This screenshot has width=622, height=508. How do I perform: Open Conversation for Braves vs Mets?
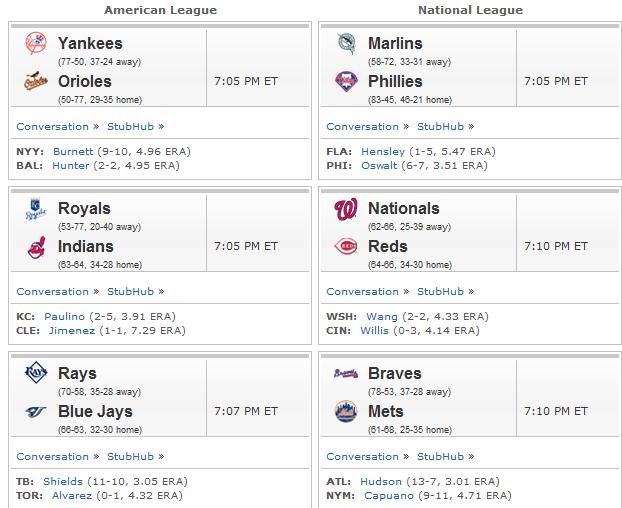(x=362, y=456)
